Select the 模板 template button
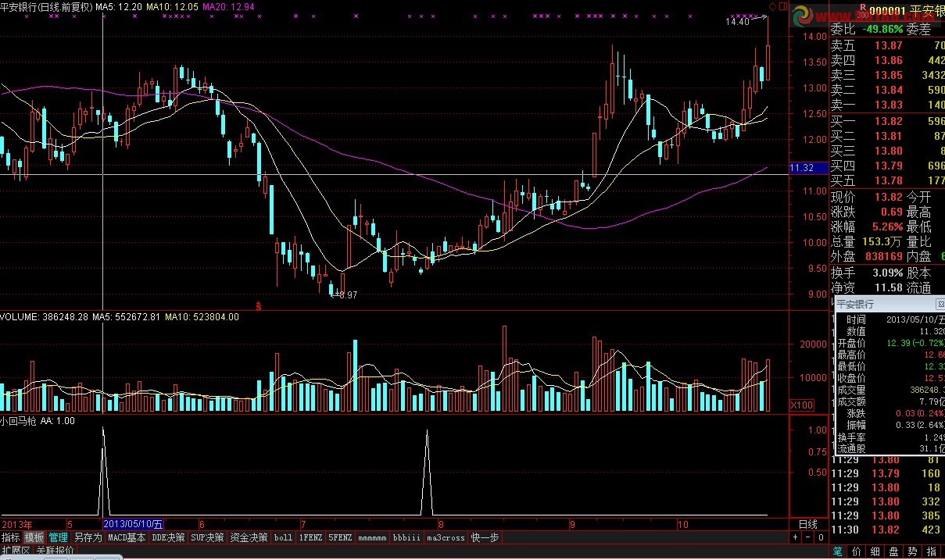The height and width of the screenshot is (560, 945). (34, 537)
